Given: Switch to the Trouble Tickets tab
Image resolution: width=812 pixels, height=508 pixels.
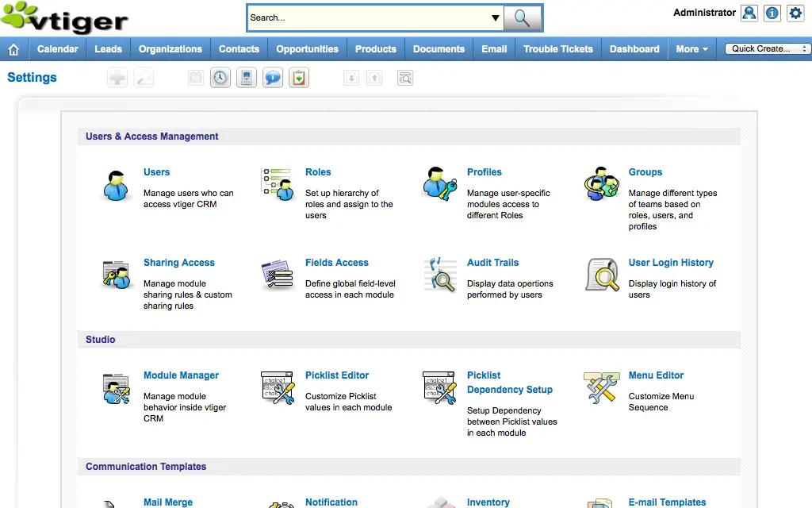Looking at the screenshot, I should (x=557, y=48).
